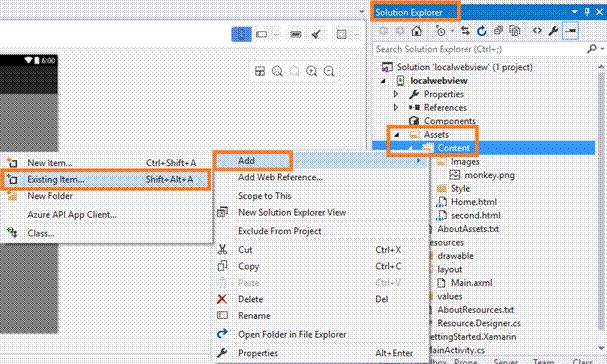The height and width of the screenshot is (364, 607).
Task: Click the action bar icon in the designer toolbar
Action: (x=295, y=34)
